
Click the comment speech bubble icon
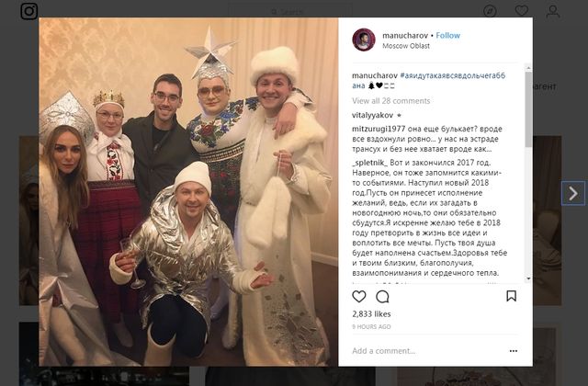382,297
